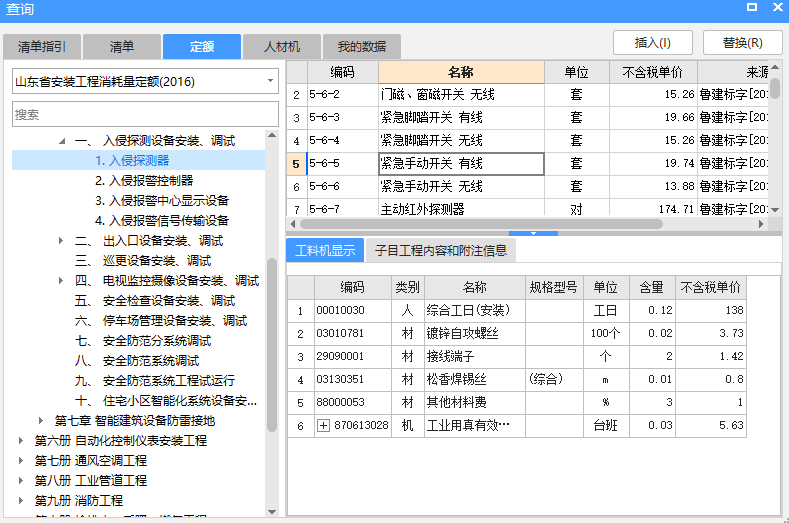Expand 第七章 智能建筑设备防雷接地
Screen dimensions: 789x523
click(41, 420)
